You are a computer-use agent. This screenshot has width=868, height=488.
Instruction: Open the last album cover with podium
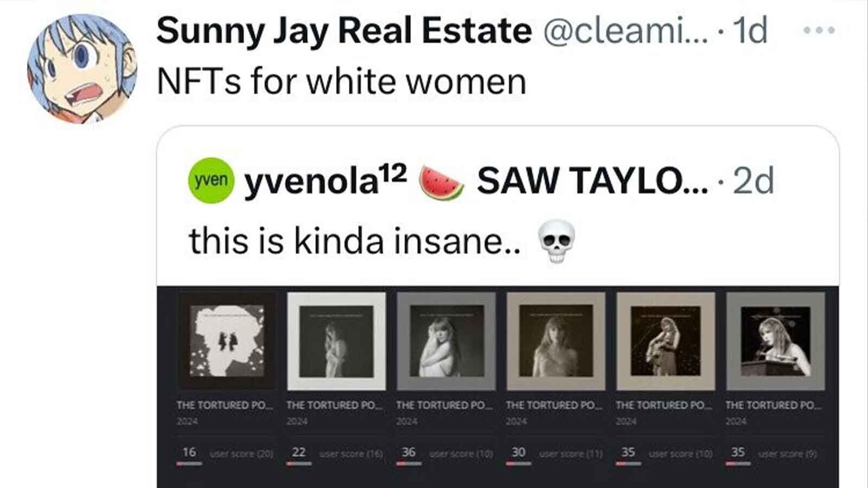(x=775, y=341)
